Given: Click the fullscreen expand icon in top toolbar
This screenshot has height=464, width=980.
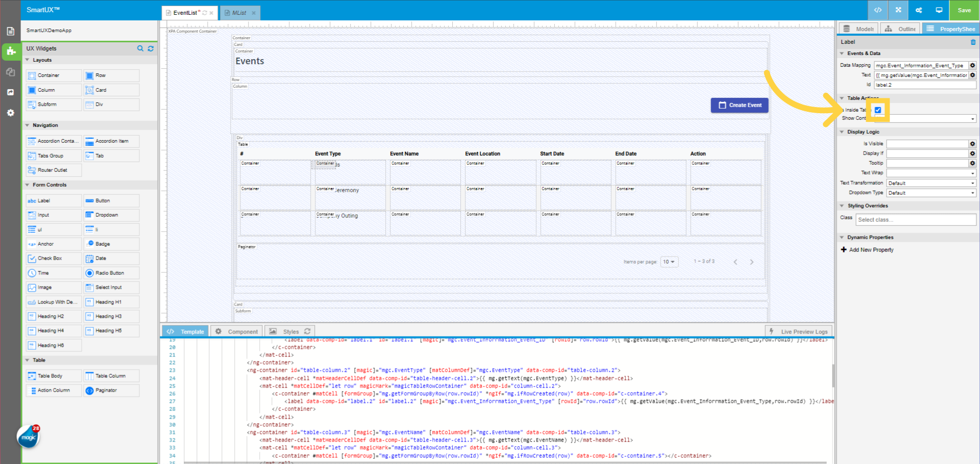Looking at the screenshot, I should [x=898, y=10].
